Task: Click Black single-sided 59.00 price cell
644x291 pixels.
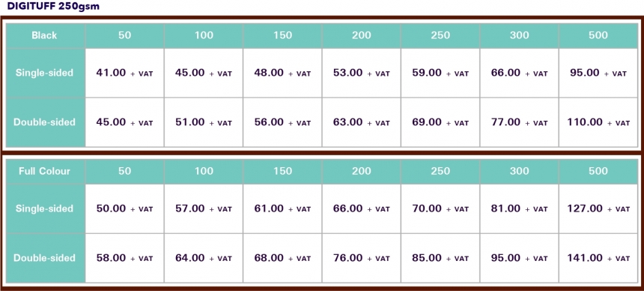Action: click(x=440, y=73)
